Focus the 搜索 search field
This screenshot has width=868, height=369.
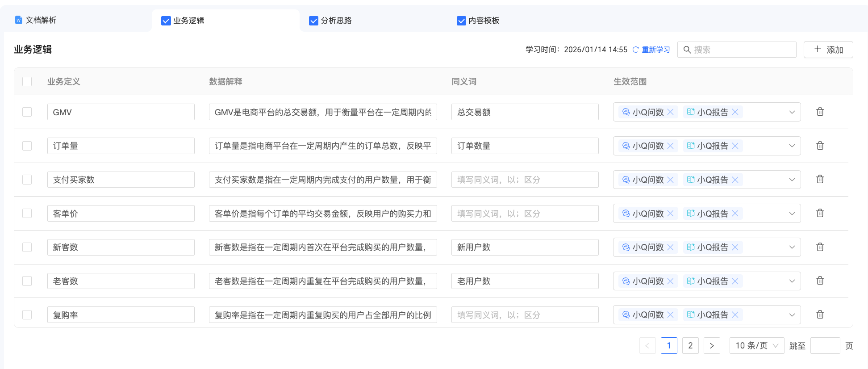[x=737, y=50]
